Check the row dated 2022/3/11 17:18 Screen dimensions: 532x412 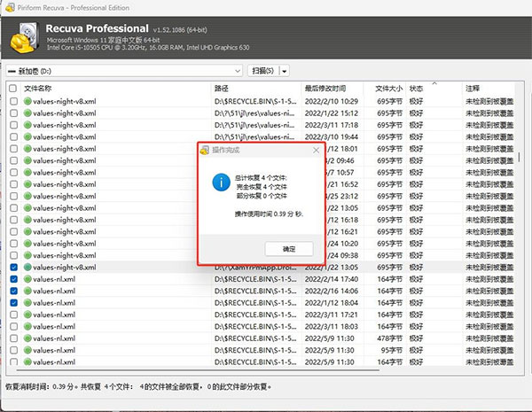13,125
